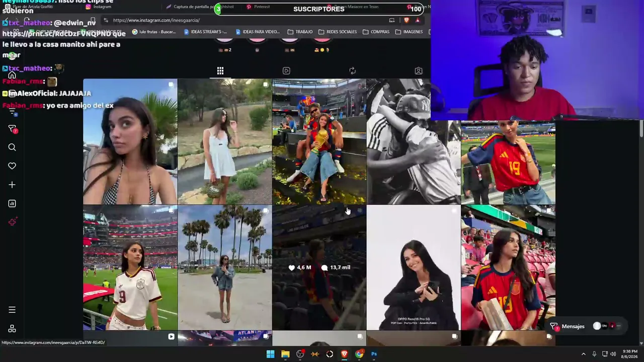Switch to the posts grid tab
The height and width of the screenshot is (362, 644).
[220, 71]
